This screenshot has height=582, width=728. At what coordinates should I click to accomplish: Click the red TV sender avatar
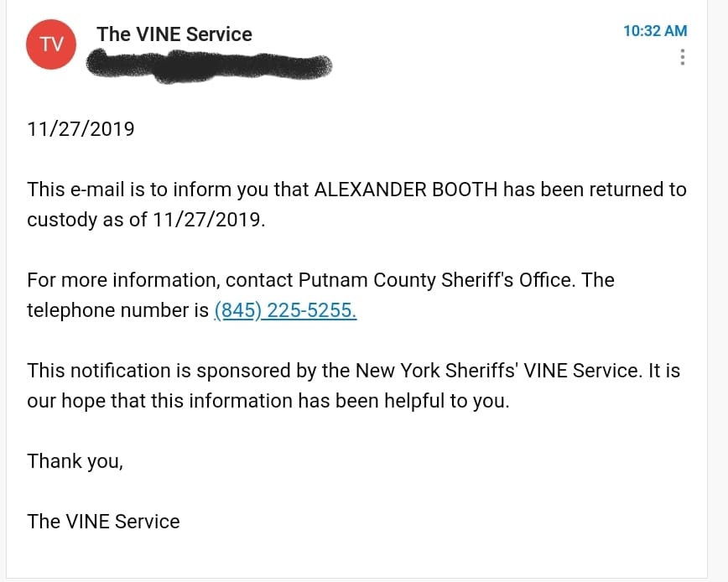(51, 44)
